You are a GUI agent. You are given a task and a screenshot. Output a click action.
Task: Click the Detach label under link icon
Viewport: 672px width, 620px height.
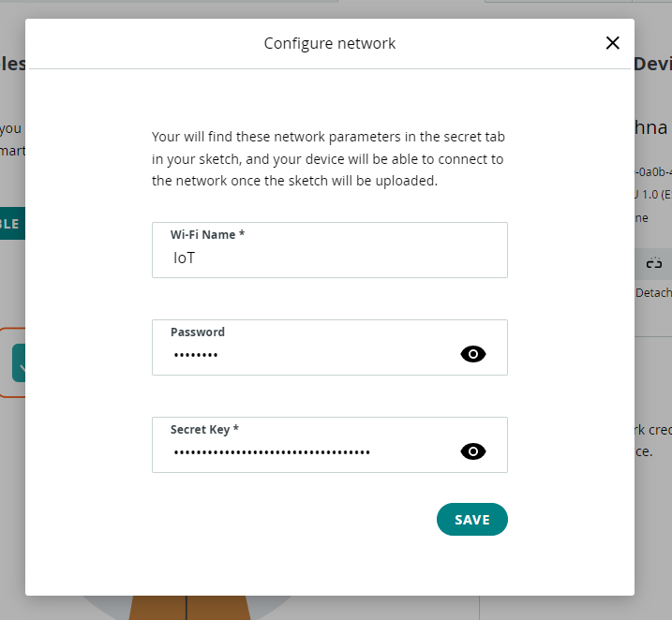click(x=653, y=293)
